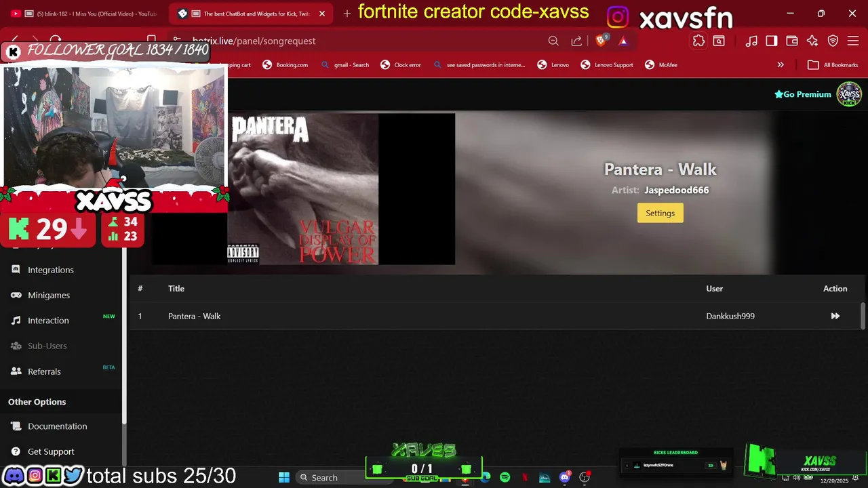Open the Get Support sidebar item
The image size is (868, 488).
point(51,451)
